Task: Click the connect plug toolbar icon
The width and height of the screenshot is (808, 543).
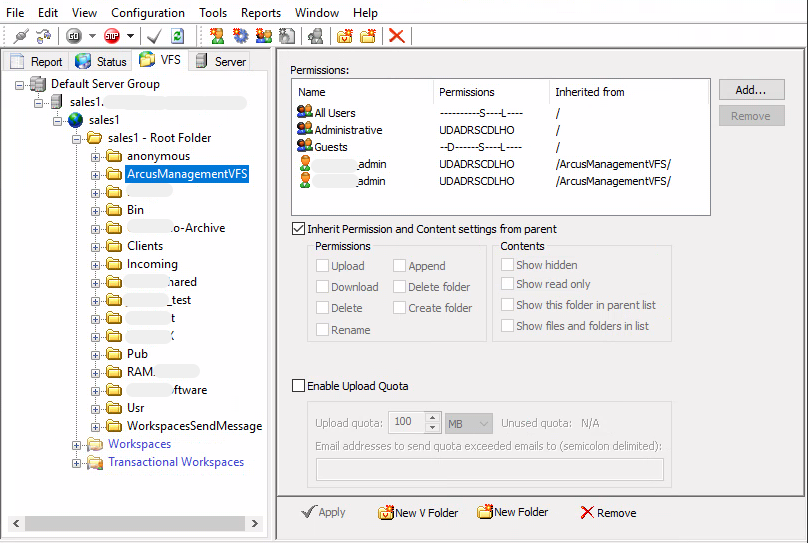Action: [x=20, y=36]
